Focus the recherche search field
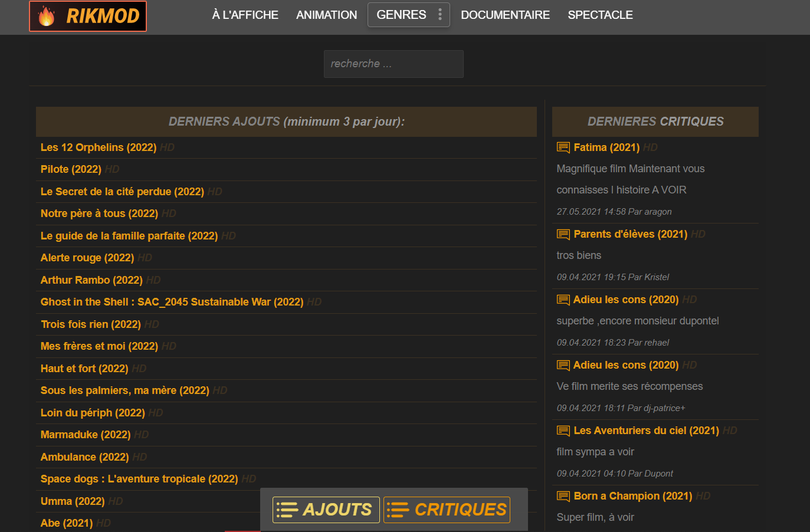Viewport: 810px width, 532px height. [x=393, y=64]
